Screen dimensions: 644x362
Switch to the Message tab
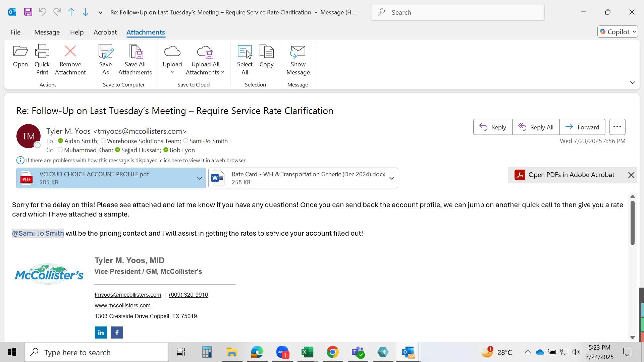pyautogui.click(x=47, y=32)
